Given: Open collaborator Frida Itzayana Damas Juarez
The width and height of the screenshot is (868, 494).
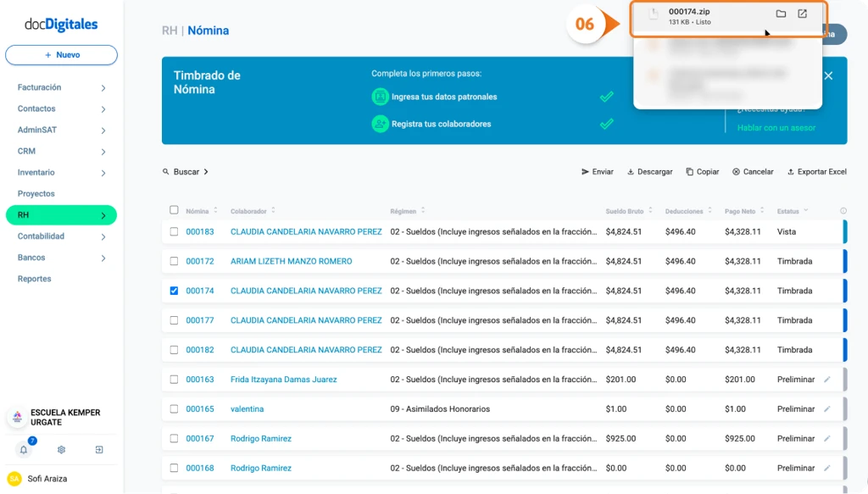Looking at the screenshot, I should tap(283, 380).
